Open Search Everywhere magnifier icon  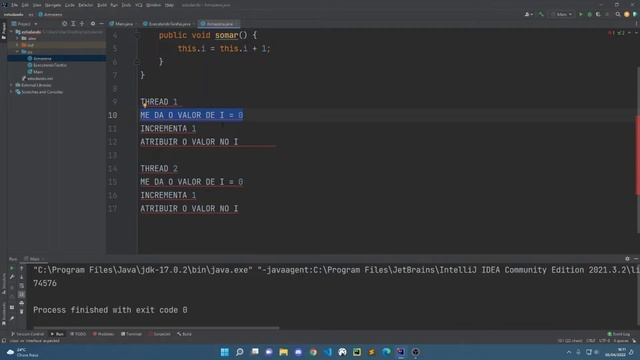(618, 14)
